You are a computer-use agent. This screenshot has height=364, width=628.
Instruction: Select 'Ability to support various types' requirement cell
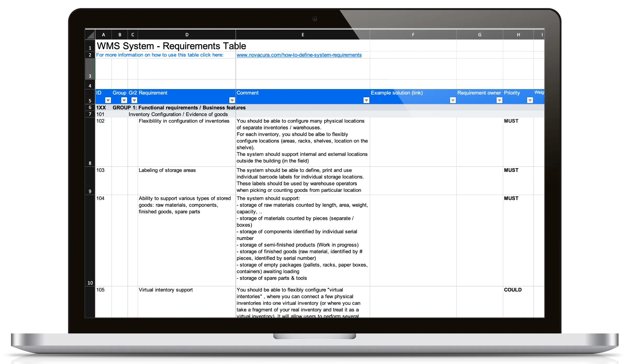point(187,240)
